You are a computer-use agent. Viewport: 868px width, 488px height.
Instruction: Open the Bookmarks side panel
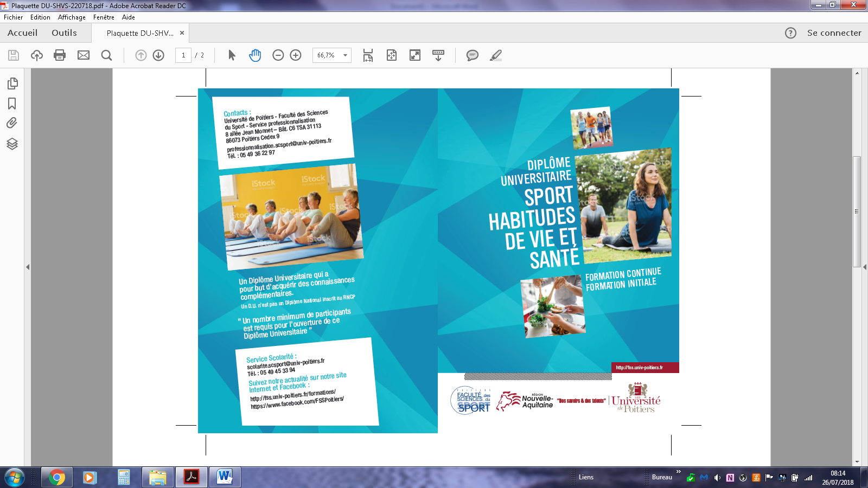12,104
